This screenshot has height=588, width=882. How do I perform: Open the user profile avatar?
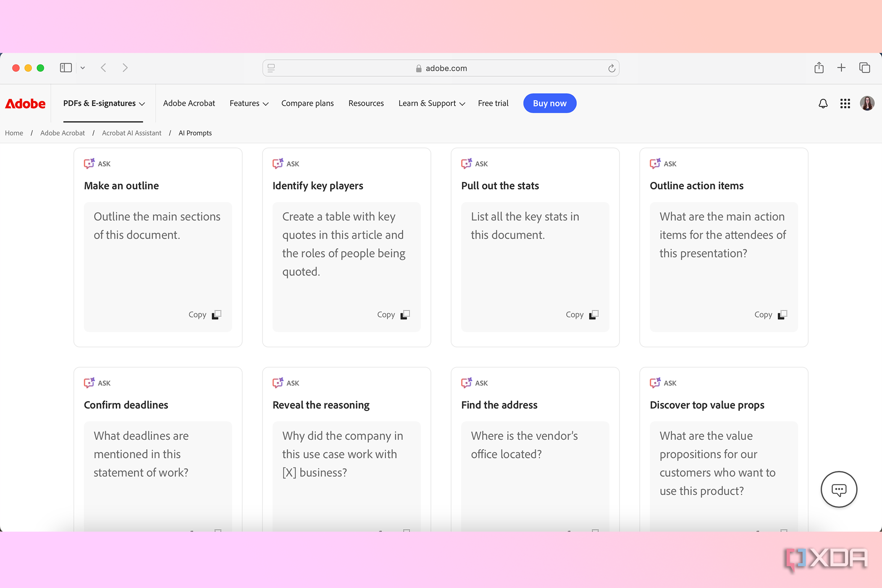[867, 103]
